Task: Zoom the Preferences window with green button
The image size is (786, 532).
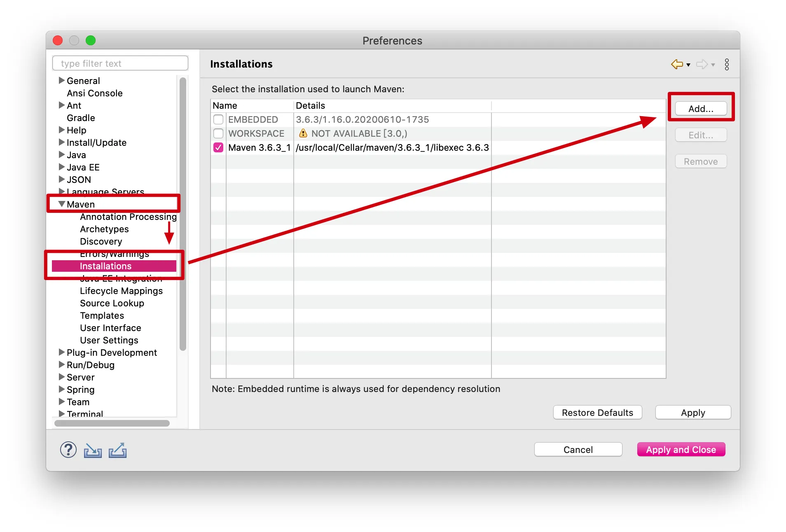Action: (x=91, y=40)
